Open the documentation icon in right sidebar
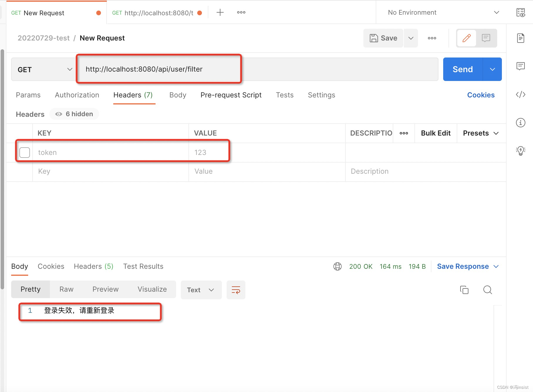The height and width of the screenshot is (392, 533). (x=521, y=38)
